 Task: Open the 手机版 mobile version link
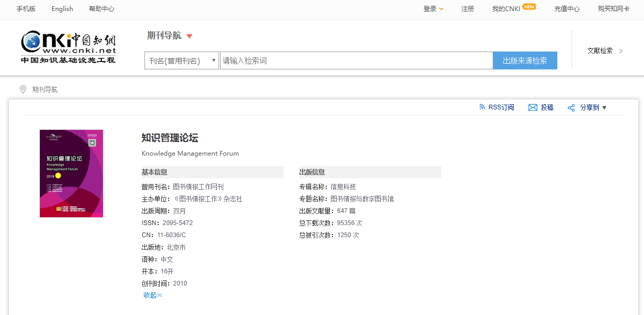(26, 9)
